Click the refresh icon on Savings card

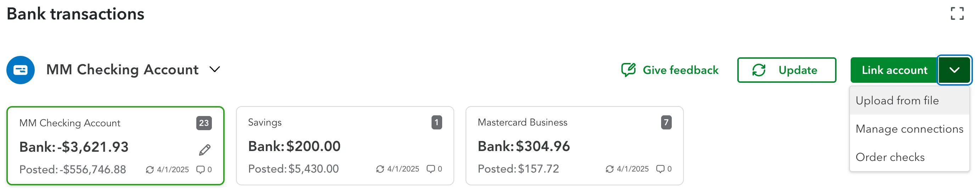pyautogui.click(x=380, y=169)
